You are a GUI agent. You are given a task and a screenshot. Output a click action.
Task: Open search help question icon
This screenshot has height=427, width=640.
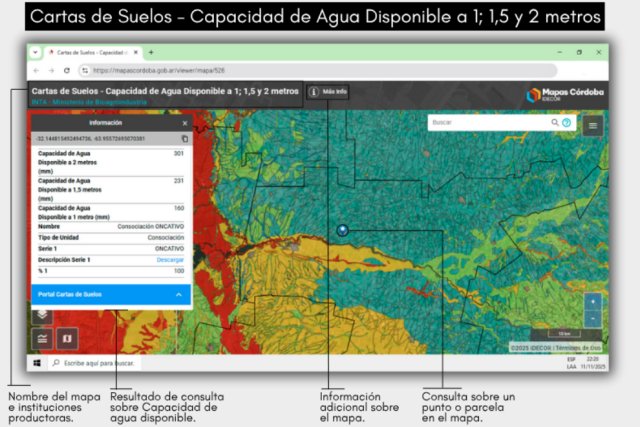point(567,123)
